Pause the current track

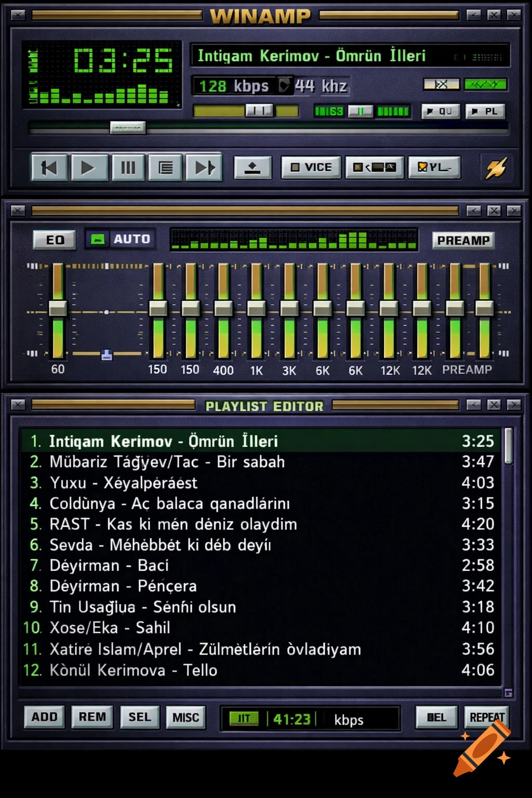[x=128, y=167]
